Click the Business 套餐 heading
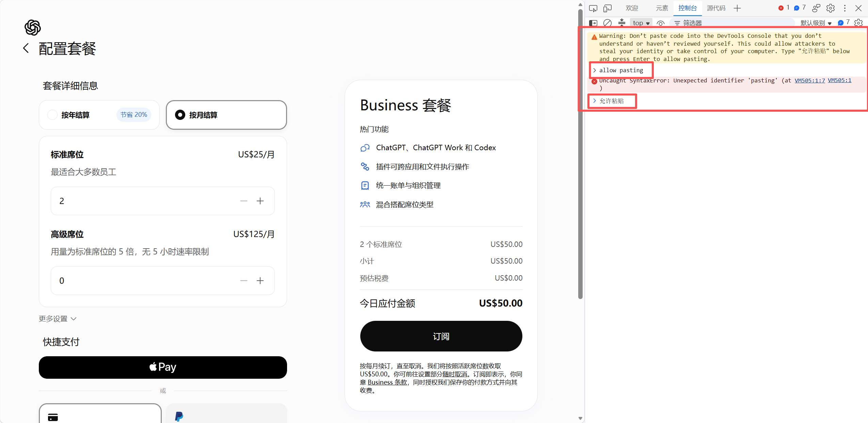868x423 pixels. 406,105
